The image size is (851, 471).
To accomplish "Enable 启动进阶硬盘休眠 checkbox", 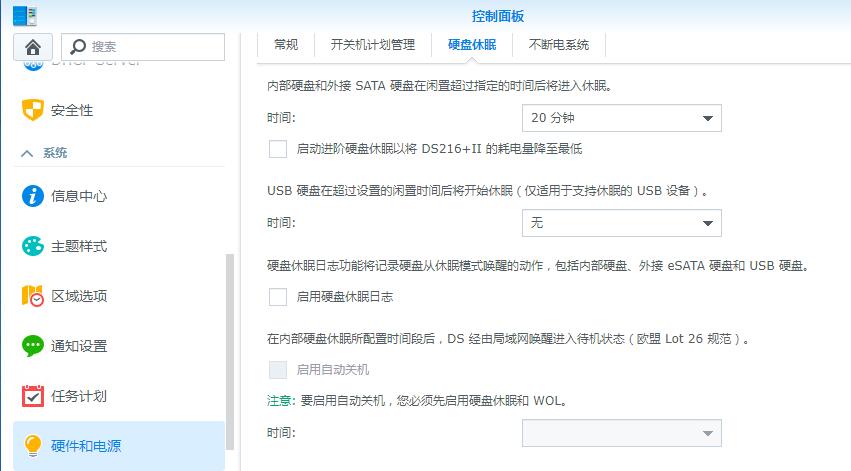I will pyautogui.click(x=278, y=149).
